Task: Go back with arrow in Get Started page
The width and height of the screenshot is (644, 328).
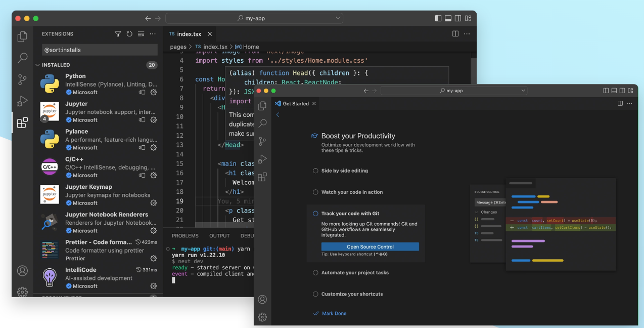Action: [278, 115]
